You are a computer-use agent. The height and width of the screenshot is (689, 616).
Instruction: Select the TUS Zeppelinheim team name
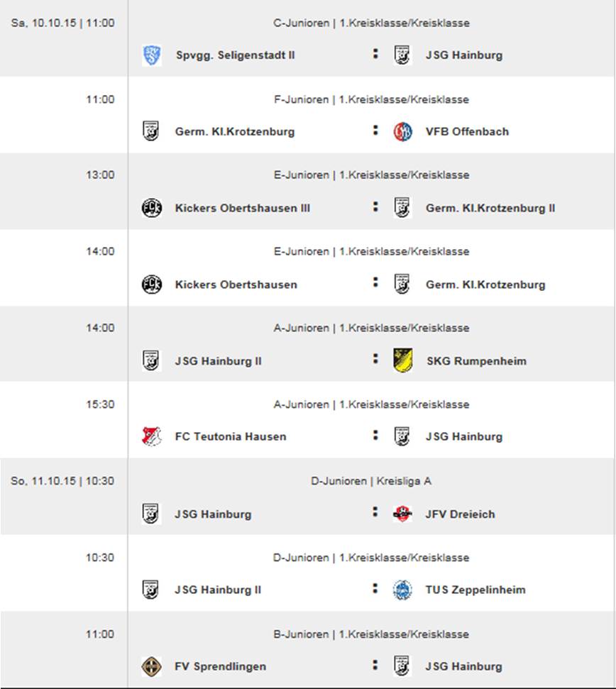pyautogui.click(x=475, y=590)
